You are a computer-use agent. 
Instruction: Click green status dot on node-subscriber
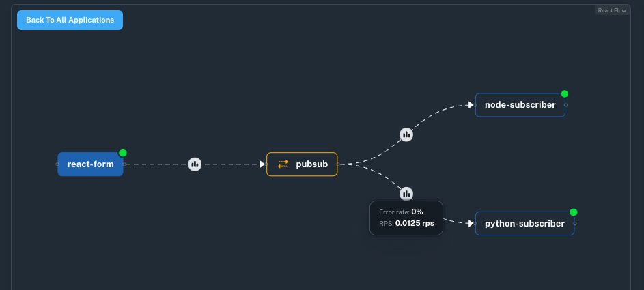pyautogui.click(x=565, y=94)
